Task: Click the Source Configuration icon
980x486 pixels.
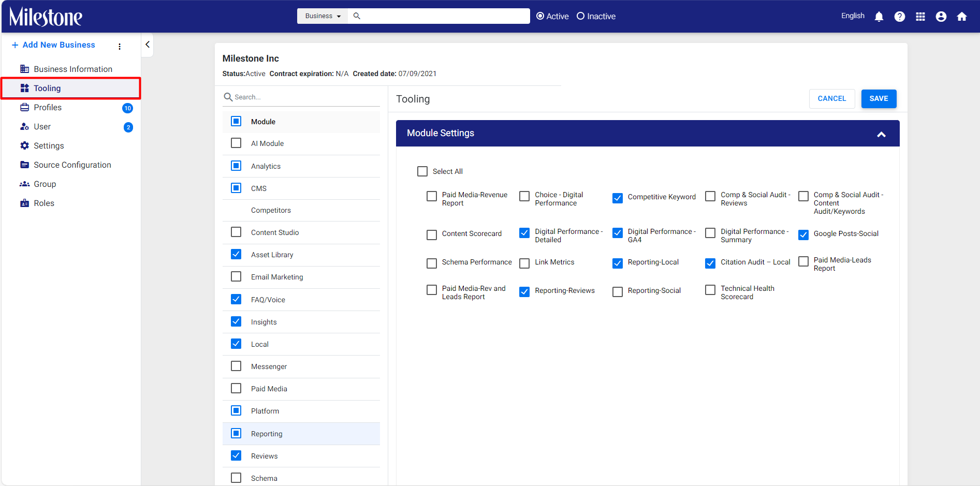Action: [x=24, y=165]
